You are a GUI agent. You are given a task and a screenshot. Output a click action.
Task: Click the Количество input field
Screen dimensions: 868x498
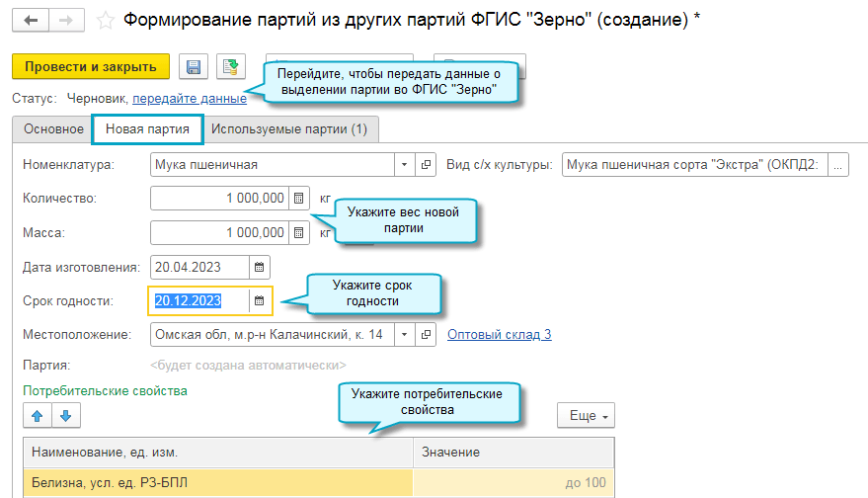(219, 199)
